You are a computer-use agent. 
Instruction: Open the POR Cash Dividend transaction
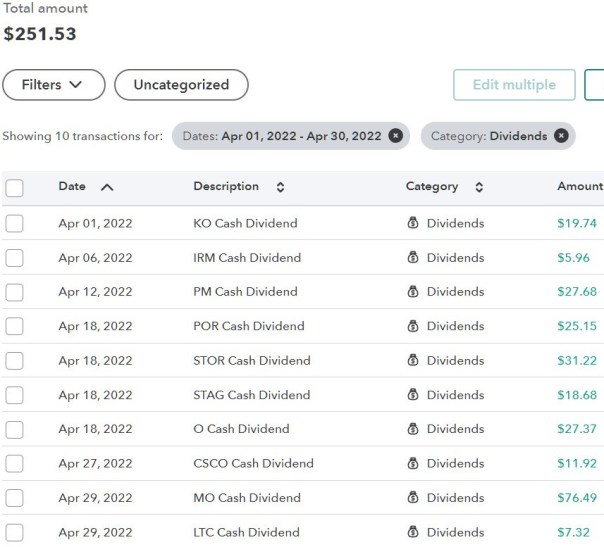248,326
